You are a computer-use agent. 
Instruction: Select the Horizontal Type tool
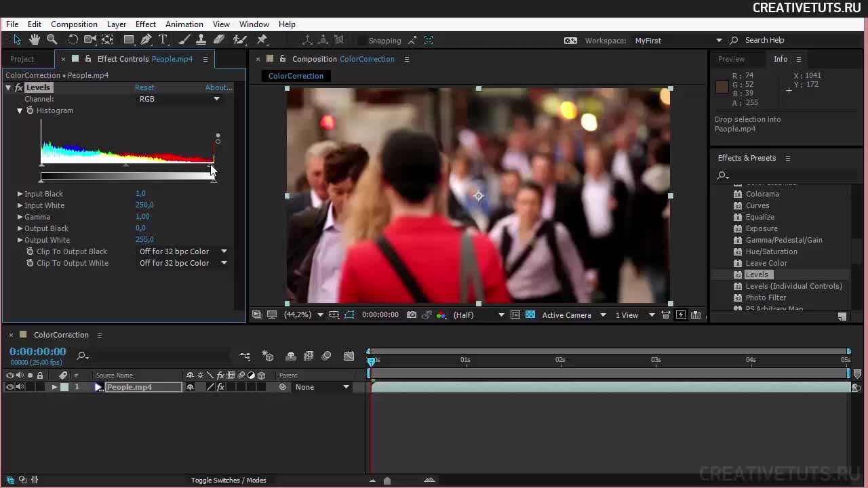pyautogui.click(x=163, y=40)
